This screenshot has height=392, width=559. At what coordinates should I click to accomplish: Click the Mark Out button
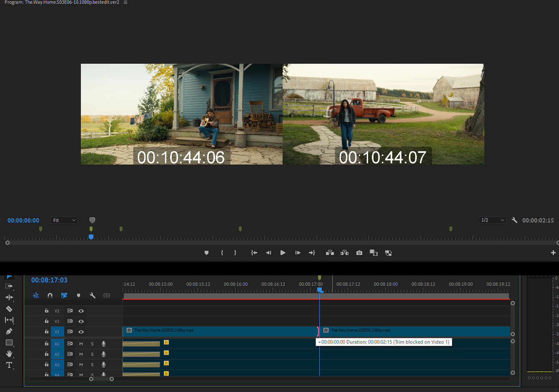(235, 253)
